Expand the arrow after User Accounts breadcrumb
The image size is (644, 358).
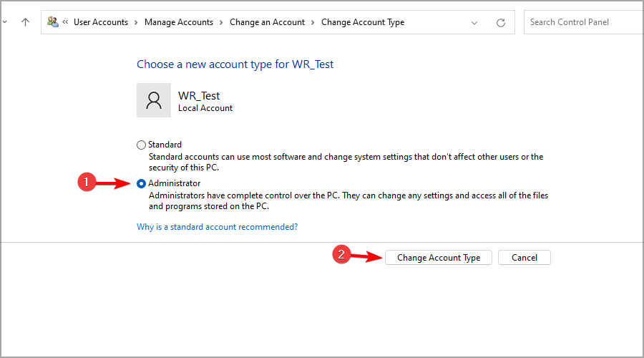click(136, 22)
